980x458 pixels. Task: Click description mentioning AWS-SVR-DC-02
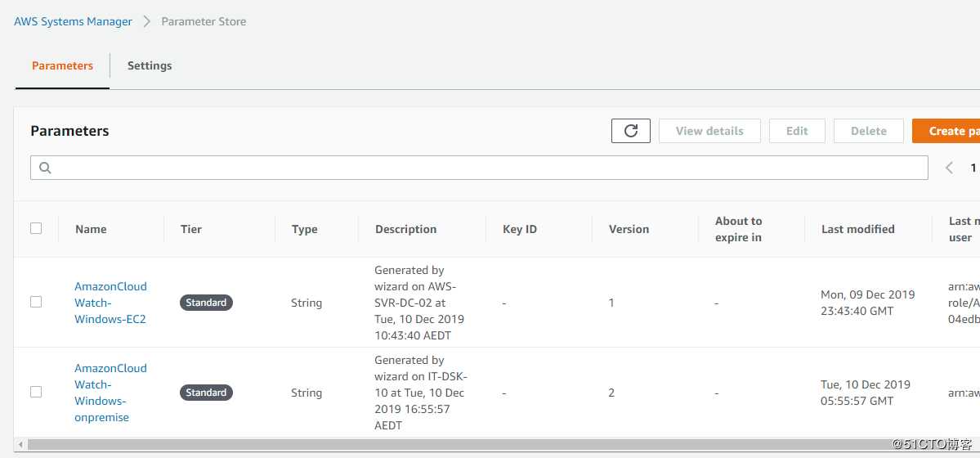419,303
